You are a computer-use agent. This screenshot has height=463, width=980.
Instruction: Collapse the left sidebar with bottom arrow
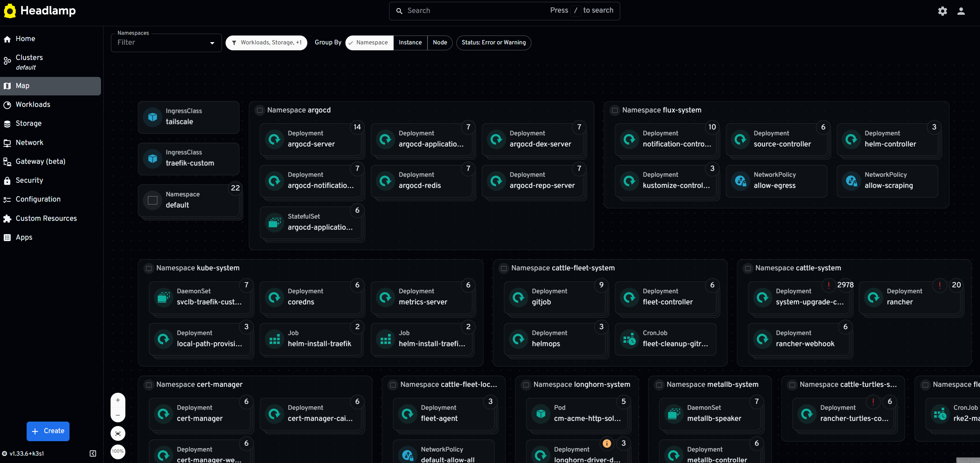click(x=92, y=453)
